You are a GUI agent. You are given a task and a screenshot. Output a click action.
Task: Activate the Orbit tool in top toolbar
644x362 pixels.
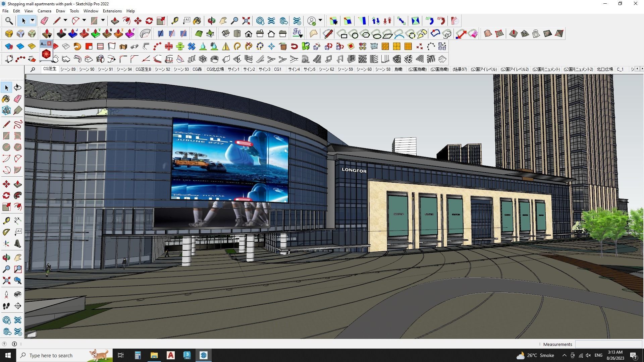(212, 21)
